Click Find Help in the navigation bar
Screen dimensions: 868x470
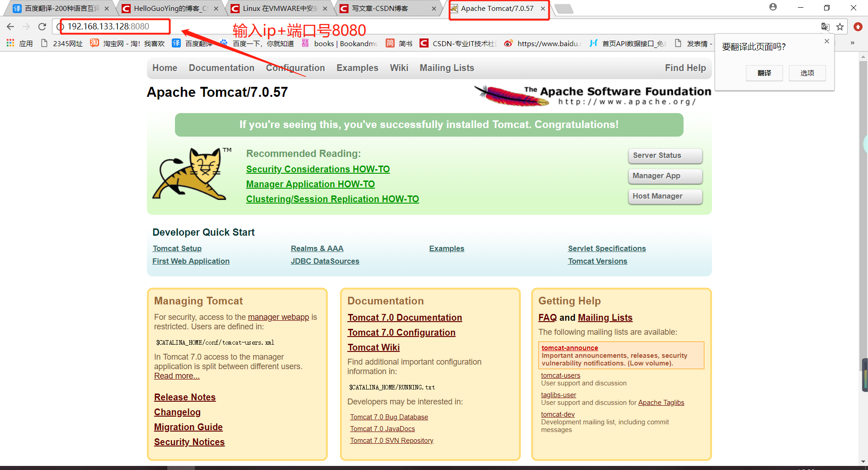(685, 68)
